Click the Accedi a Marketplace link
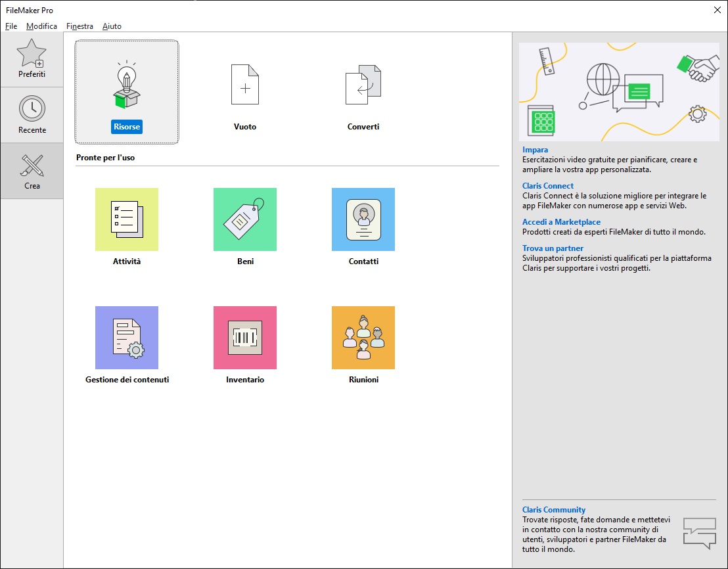This screenshot has height=569, width=728. point(561,222)
